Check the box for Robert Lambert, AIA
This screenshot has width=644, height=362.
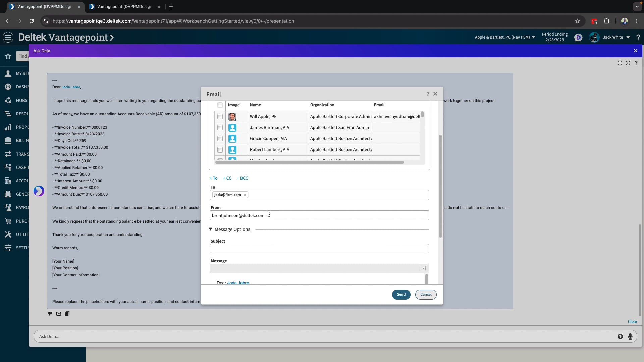220,150
